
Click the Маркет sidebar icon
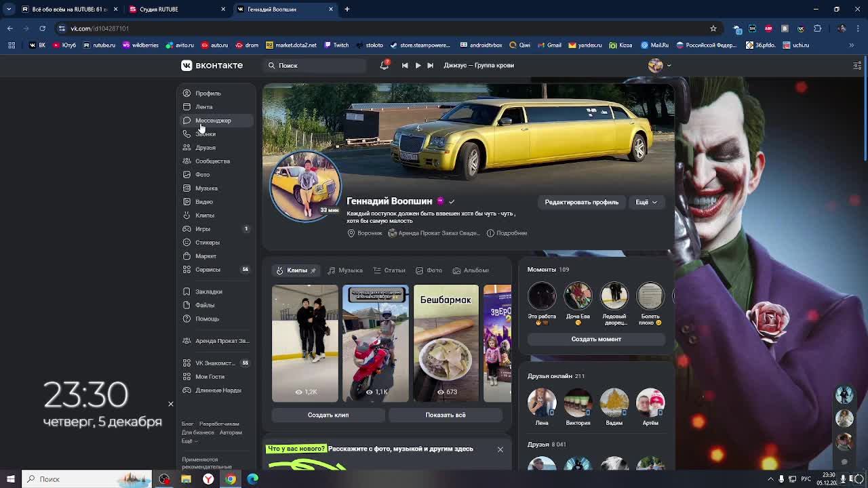[x=187, y=256]
